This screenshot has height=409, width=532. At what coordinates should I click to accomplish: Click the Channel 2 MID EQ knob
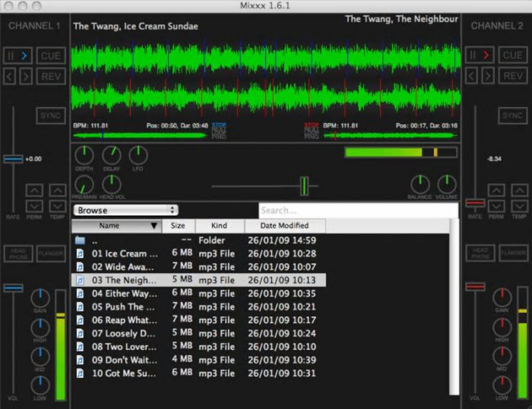pyautogui.click(x=502, y=356)
